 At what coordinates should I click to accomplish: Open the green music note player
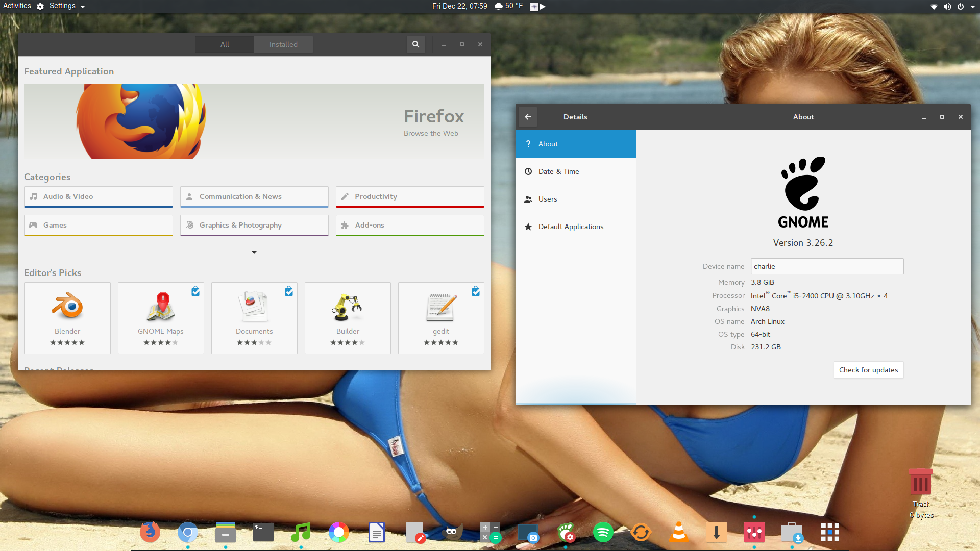click(x=301, y=532)
